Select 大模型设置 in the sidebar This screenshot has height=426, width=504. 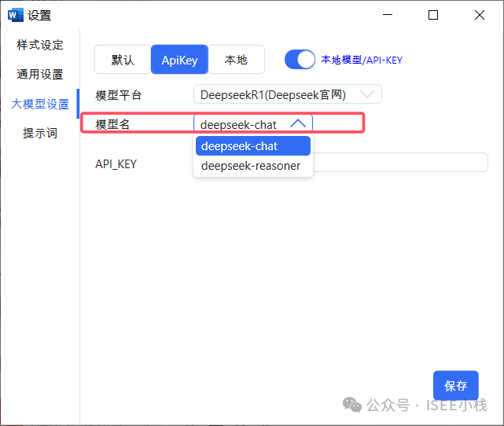[40, 104]
